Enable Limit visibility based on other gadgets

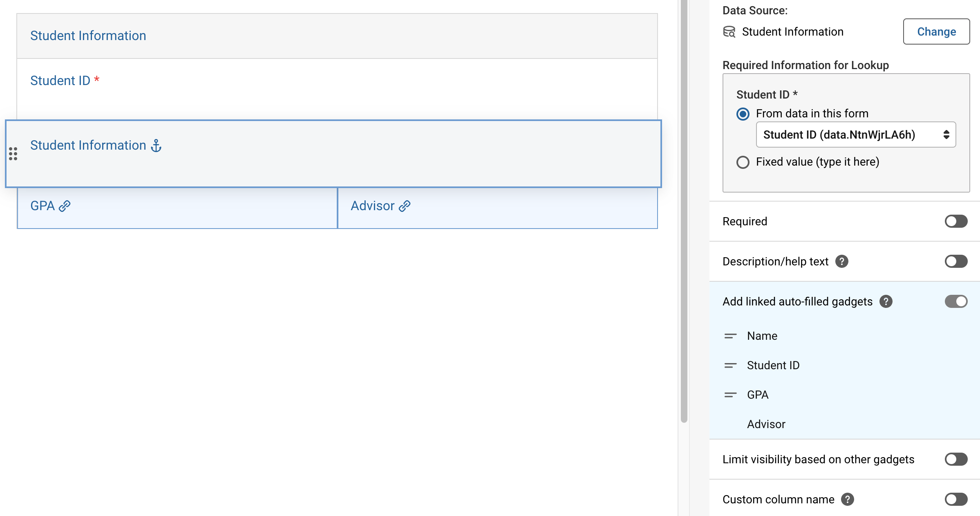click(x=956, y=459)
